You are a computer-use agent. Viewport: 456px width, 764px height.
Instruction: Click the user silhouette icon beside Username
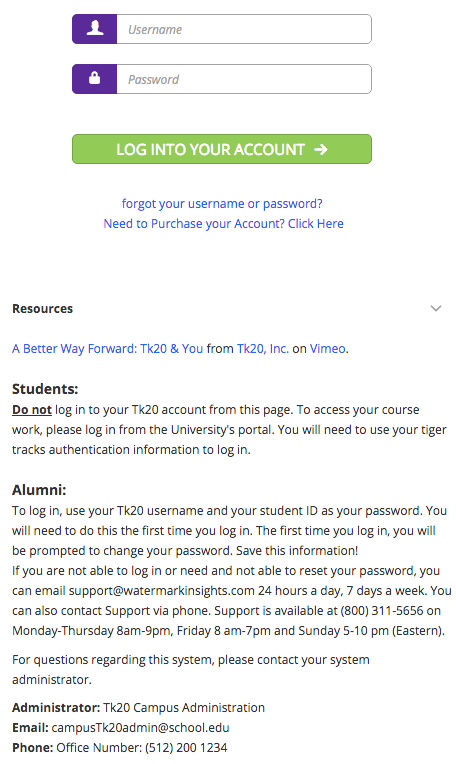(95, 29)
